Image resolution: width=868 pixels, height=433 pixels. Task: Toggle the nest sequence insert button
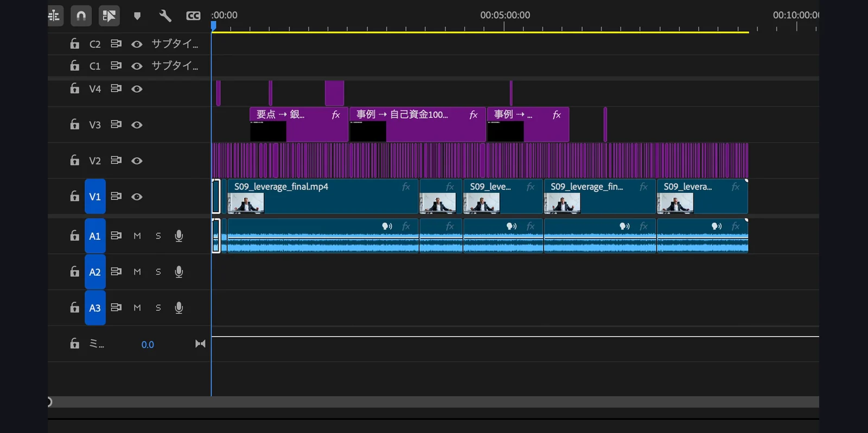pyautogui.click(x=55, y=16)
